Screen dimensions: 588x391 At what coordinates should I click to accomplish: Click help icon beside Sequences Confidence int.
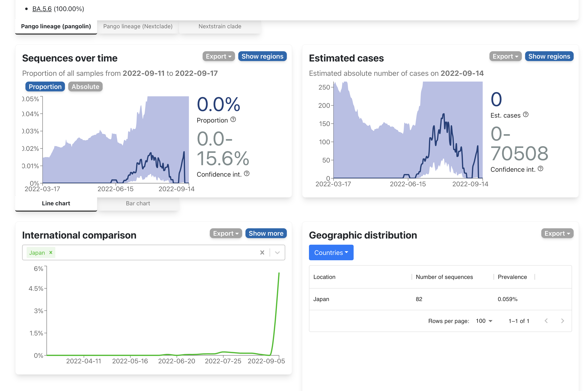(x=246, y=174)
